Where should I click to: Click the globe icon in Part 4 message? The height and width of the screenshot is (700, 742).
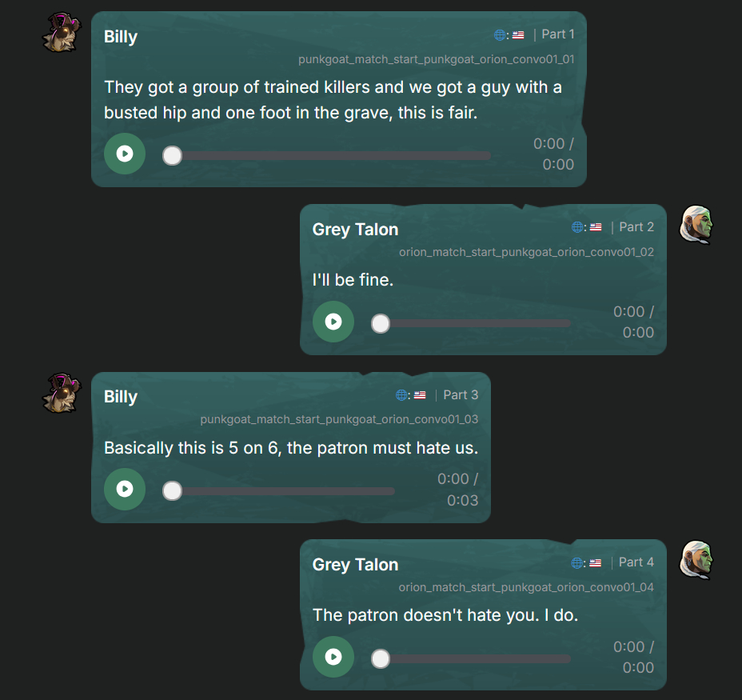pos(577,563)
